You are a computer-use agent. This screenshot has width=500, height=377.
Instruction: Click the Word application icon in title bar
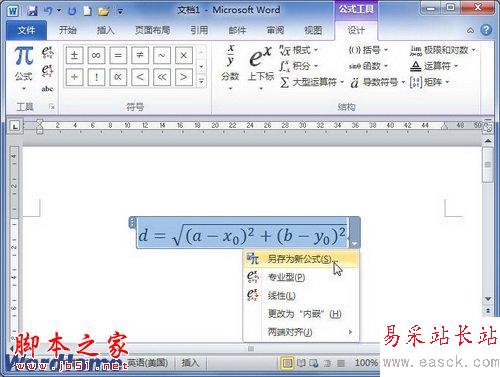(x=13, y=11)
